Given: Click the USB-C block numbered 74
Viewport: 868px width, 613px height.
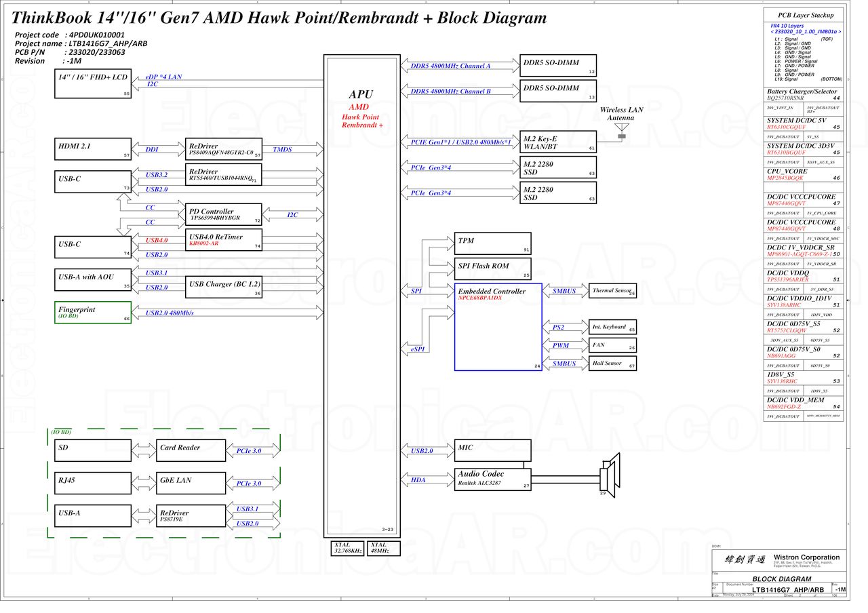Looking at the screenshot, I should tap(93, 248).
